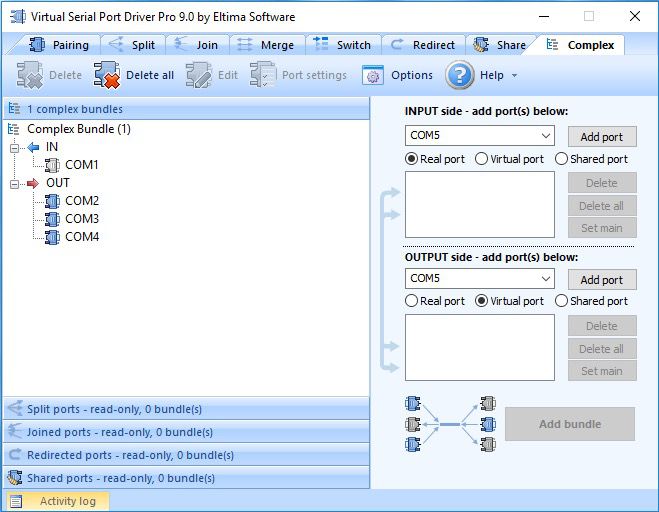Click the Pairing tab port icon
Viewport: 659px width, 512px height.
point(37,44)
